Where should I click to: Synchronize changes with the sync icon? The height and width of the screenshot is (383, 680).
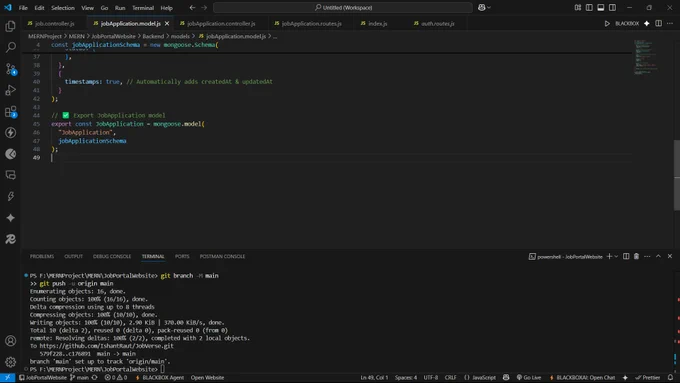pos(95,377)
